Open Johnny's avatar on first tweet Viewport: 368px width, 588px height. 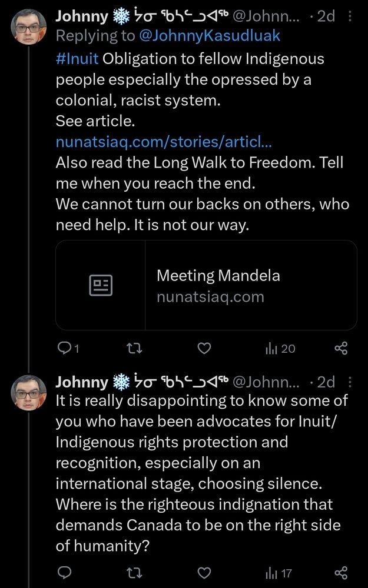click(x=28, y=27)
